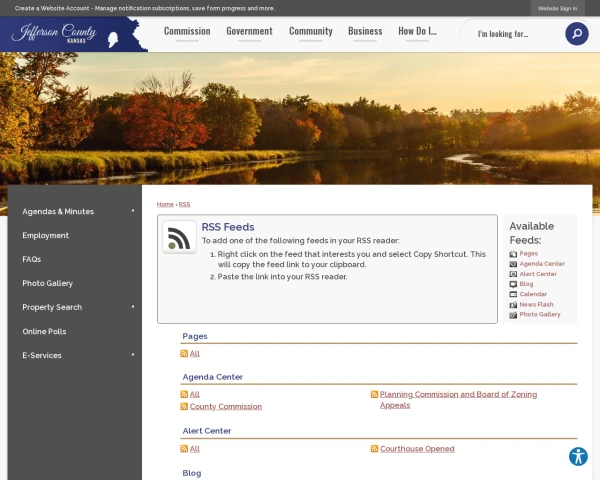Click the RSS icon beside County Commission
The width and height of the screenshot is (600, 480).
(x=184, y=407)
